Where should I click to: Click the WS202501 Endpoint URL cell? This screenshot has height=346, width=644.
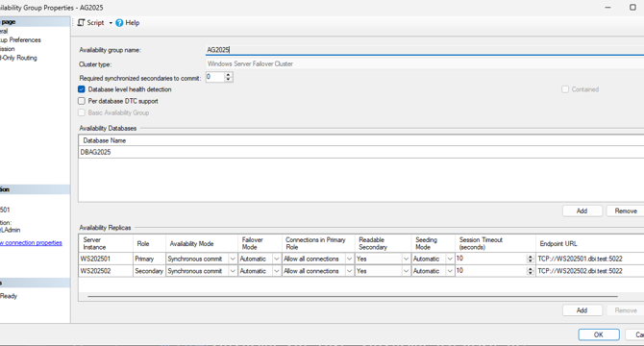[x=590, y=259]
